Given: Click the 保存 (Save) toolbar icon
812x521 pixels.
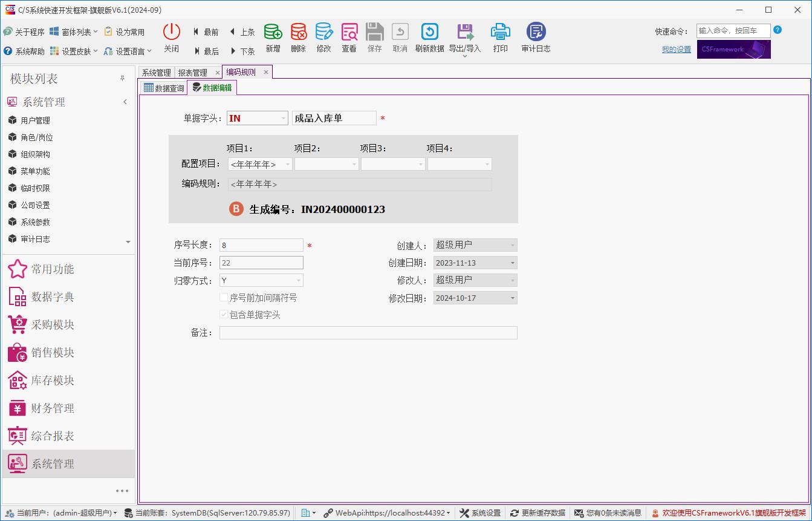Looking at the screenshot, I should [374, 38].
